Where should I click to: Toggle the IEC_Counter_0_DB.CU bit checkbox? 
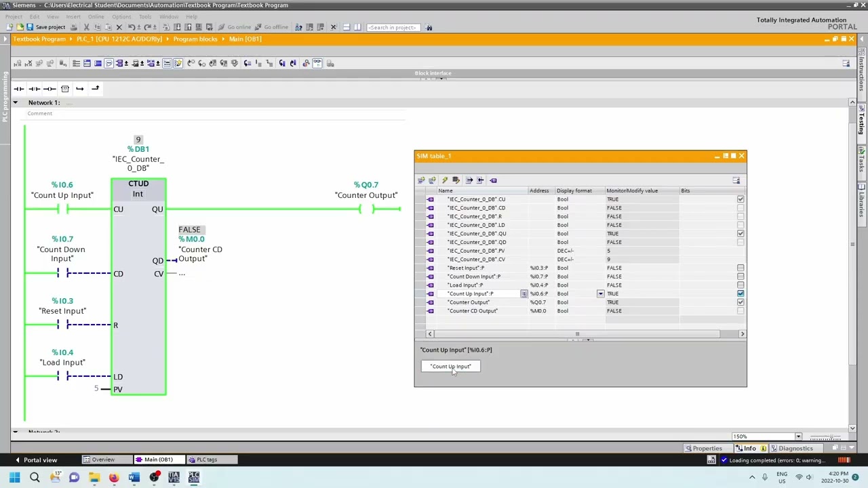[741, 199]
